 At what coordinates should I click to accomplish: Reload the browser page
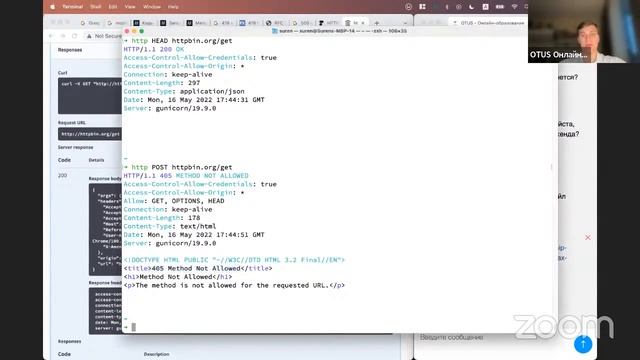[74, 36]
